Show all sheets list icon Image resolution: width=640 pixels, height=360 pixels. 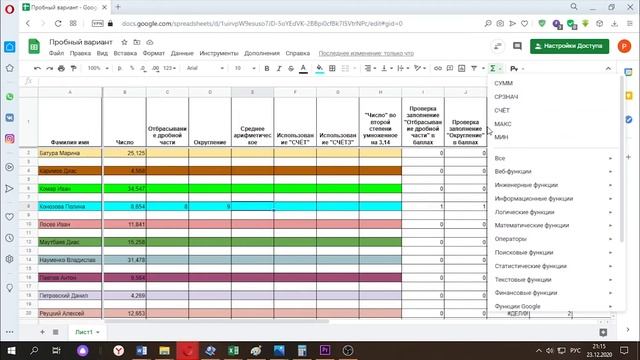56,332
